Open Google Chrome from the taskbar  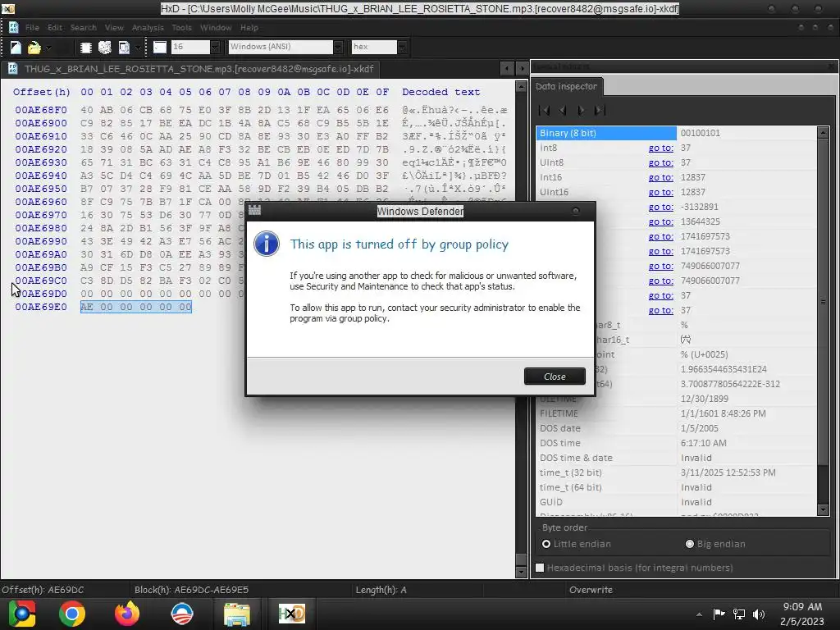[x=72, y=614]
